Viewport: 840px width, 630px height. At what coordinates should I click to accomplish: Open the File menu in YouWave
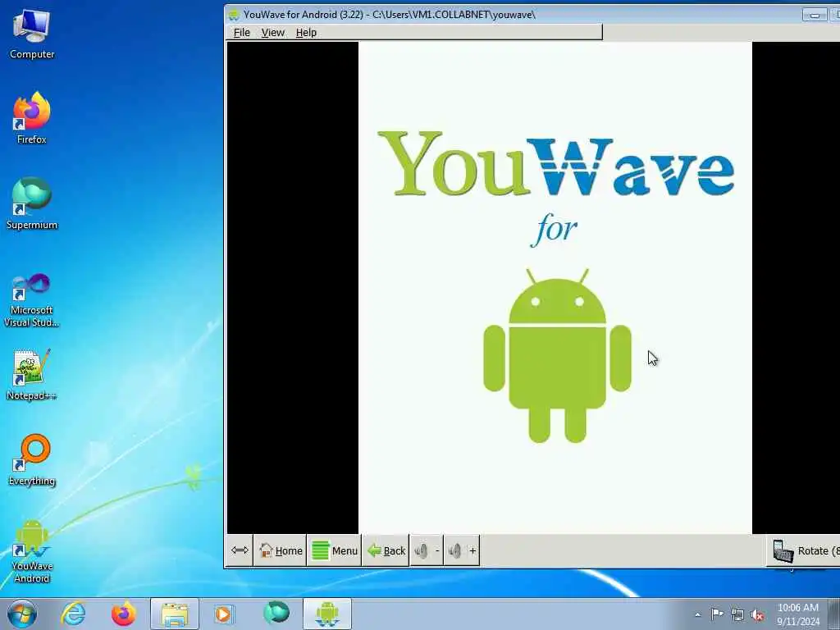[242, 33]
